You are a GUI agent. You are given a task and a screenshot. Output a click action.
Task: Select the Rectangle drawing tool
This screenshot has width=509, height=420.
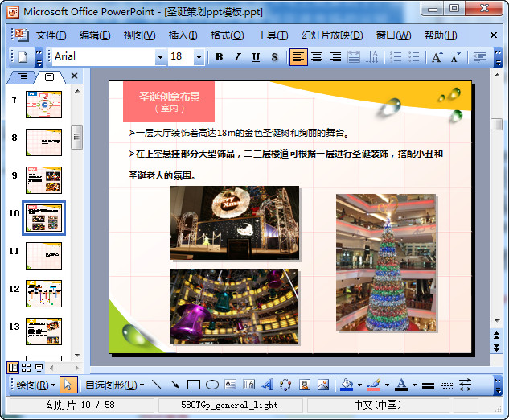coord(194,385)
